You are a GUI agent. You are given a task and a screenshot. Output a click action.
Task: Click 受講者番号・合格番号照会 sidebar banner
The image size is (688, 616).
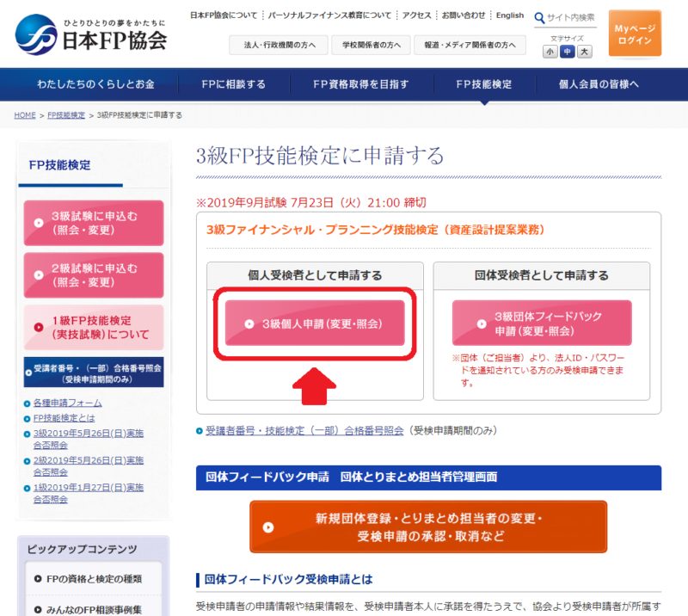94,373
